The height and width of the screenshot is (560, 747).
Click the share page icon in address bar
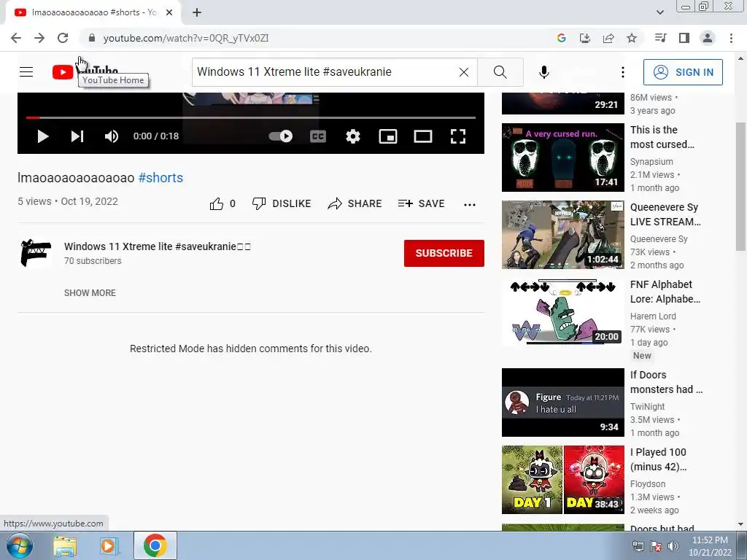608,38
